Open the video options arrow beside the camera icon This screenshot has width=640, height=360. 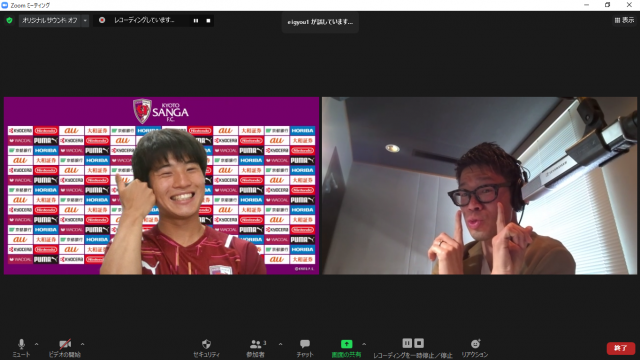(82, 344)
